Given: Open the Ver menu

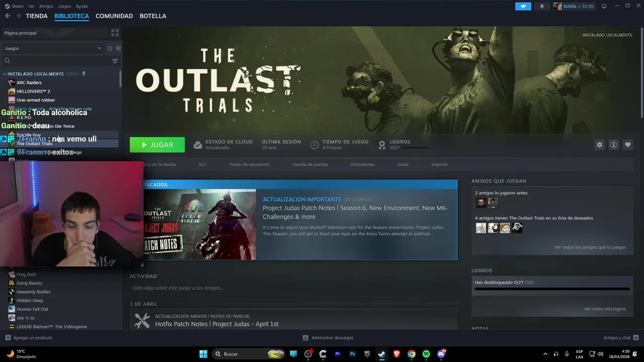Looking at the screenshot, I should coord(31,6).
